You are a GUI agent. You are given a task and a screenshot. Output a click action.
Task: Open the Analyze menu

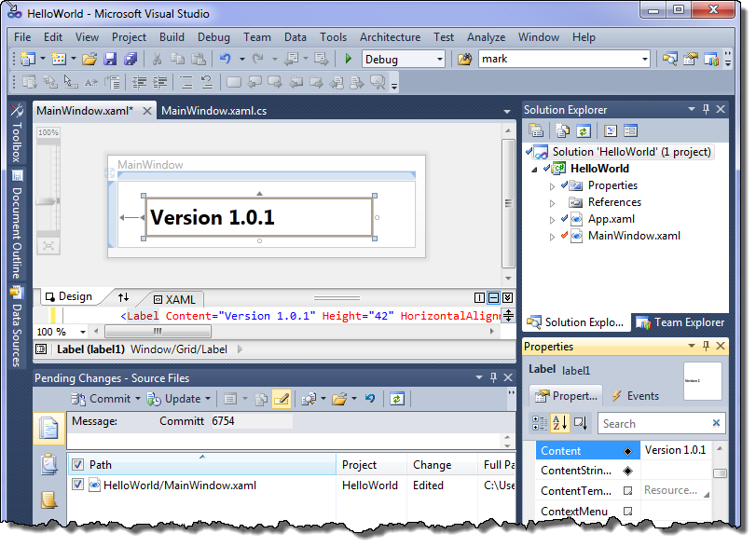pos(486,37)
